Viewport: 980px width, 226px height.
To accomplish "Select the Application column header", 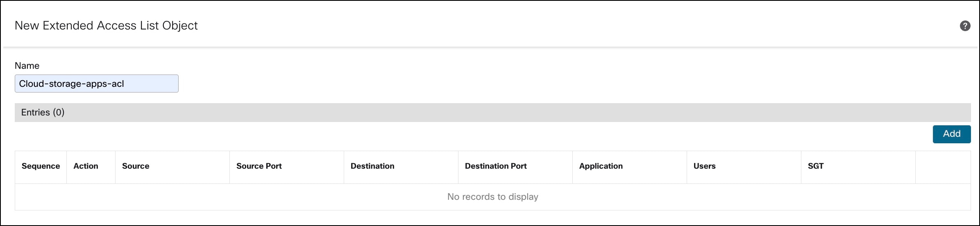I will [601, 166].
